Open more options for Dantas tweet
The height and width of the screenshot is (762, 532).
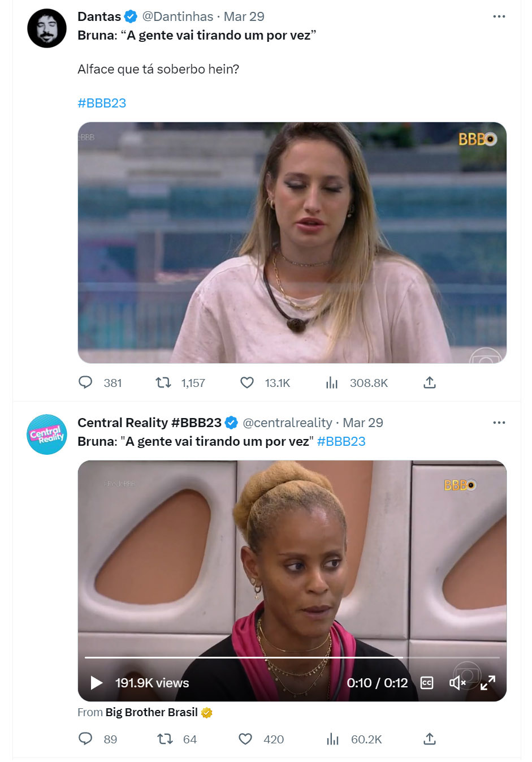point(499,16)
